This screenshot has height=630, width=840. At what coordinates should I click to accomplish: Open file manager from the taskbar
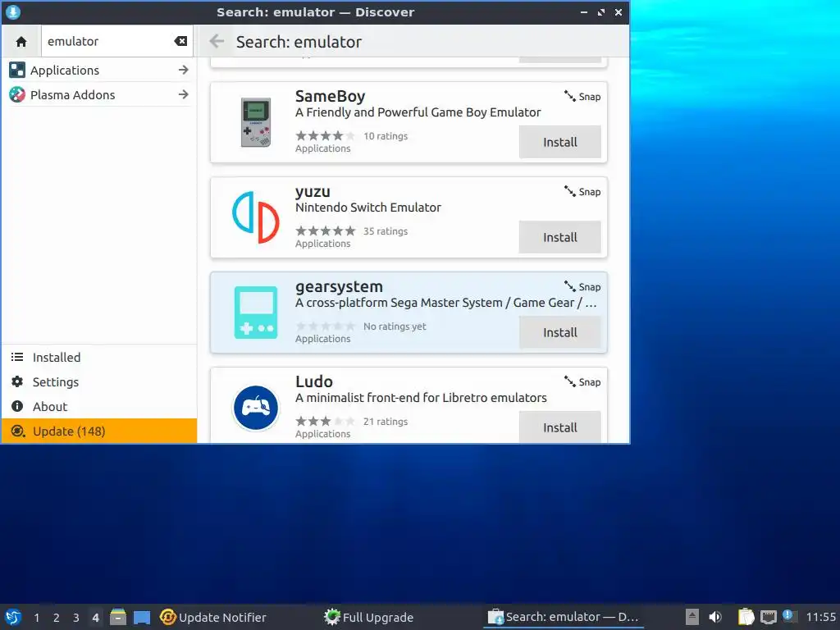click(x=118, y=617)
